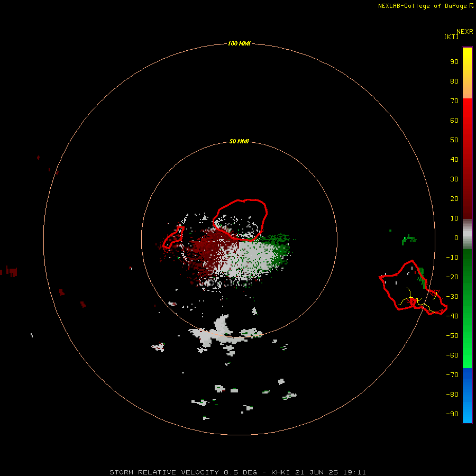
Task: Click the 90 value on velocity scale
Action: [454, 62]
